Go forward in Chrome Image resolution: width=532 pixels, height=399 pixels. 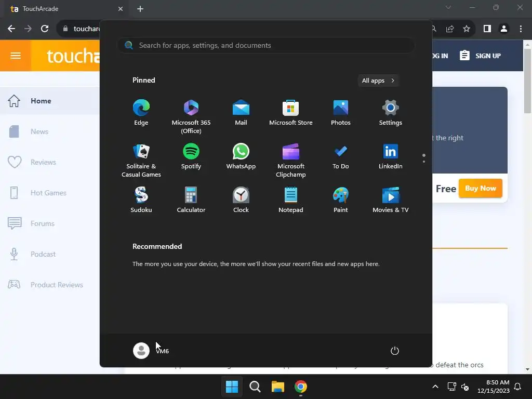pyautogui.click(x=28, y=29)
